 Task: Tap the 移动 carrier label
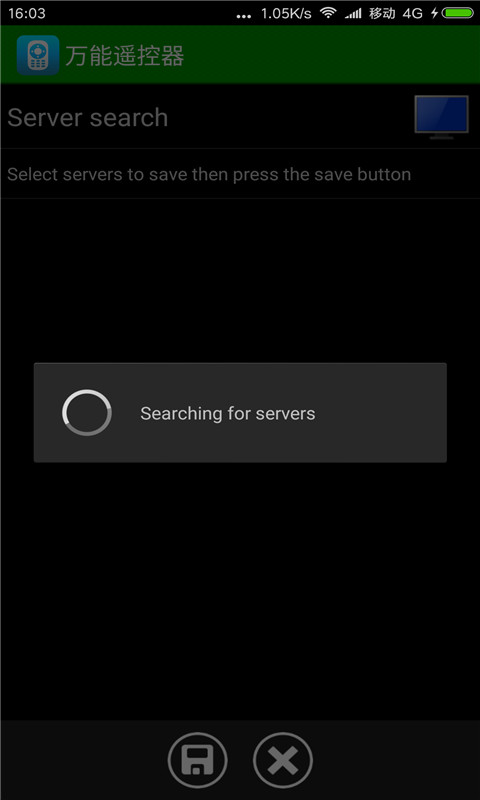tap(383, 13)
